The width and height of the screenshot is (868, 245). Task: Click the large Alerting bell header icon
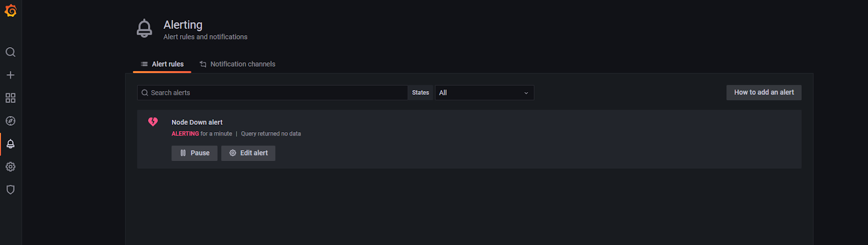(x=144, y=28)
